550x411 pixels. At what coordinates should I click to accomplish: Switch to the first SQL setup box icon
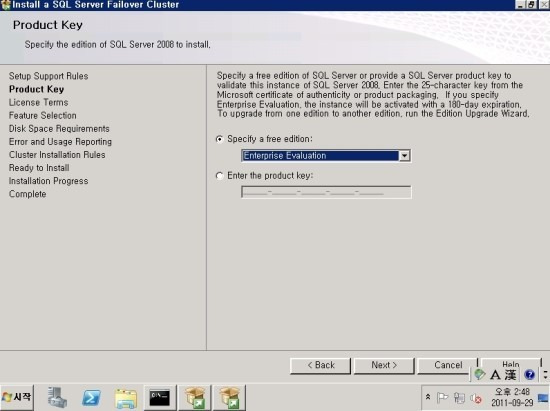tap(195, 398)
